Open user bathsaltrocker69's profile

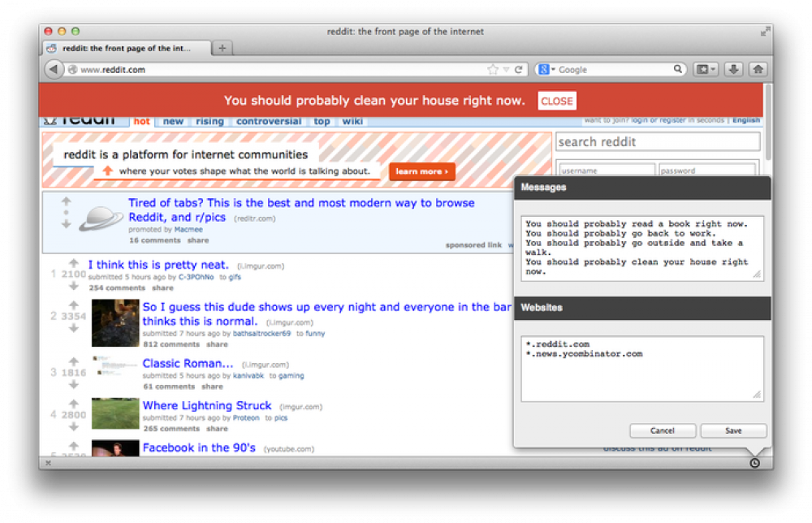click(x=262, y=334)
